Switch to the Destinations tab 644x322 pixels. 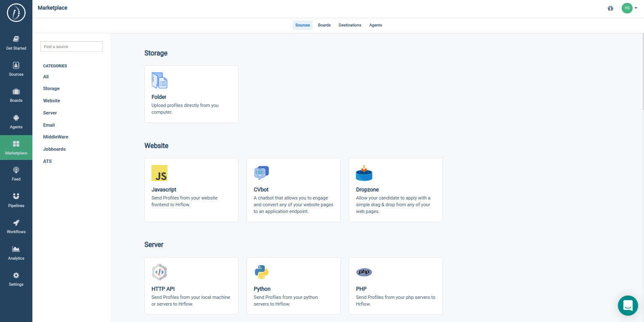tap(350, 25)
